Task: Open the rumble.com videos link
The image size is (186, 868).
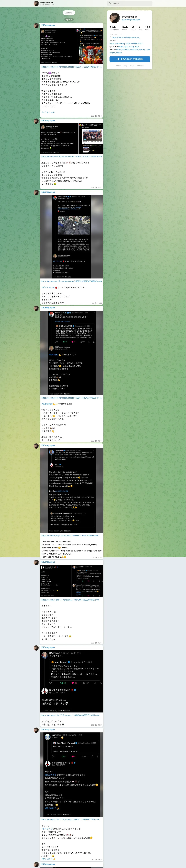Action: [130, 51]
